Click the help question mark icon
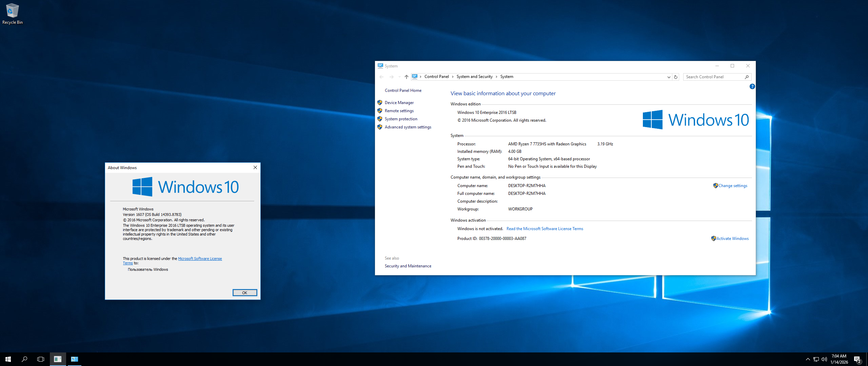 coord(752,86)
